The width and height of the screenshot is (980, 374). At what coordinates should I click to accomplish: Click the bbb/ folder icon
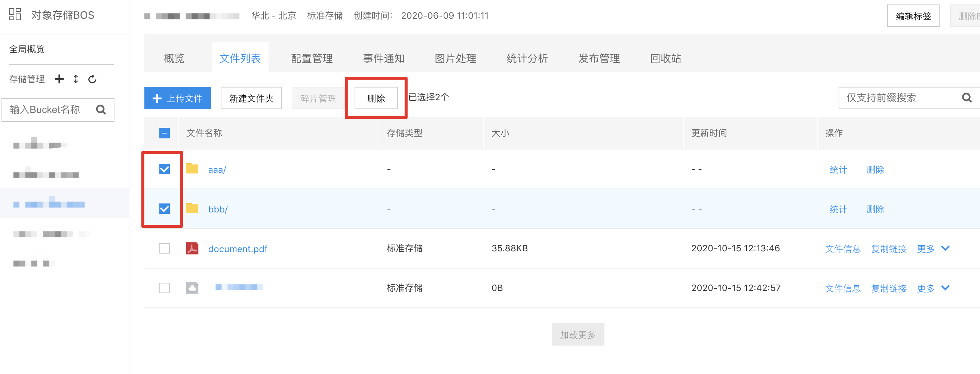pyautogui.click(x=192, y=208)
